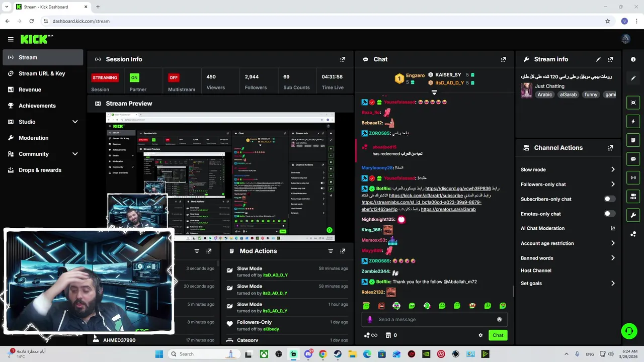Click the Send a message field
644x362 pixels.
tap(434, 319)
